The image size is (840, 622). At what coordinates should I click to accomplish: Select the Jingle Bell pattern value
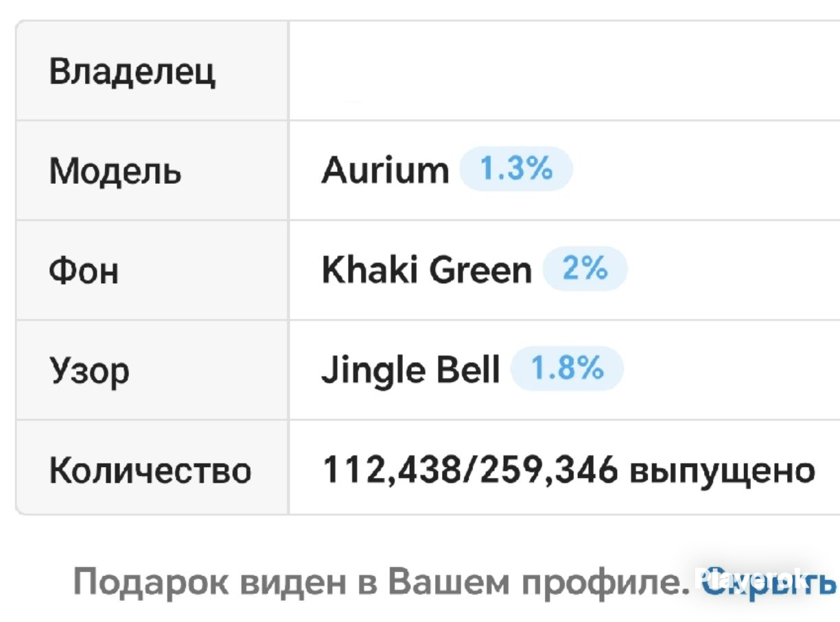tap(410, 370)
